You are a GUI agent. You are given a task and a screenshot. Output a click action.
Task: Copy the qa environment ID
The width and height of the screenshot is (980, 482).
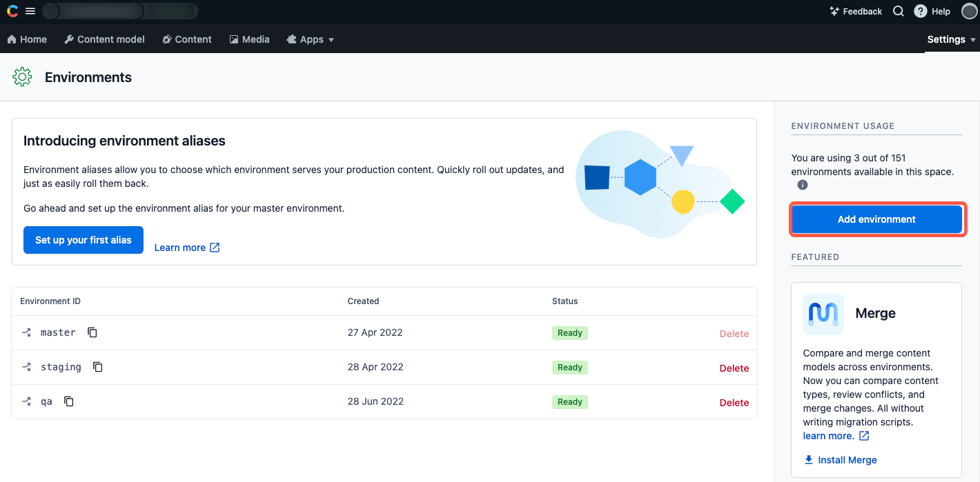point(68,401)
